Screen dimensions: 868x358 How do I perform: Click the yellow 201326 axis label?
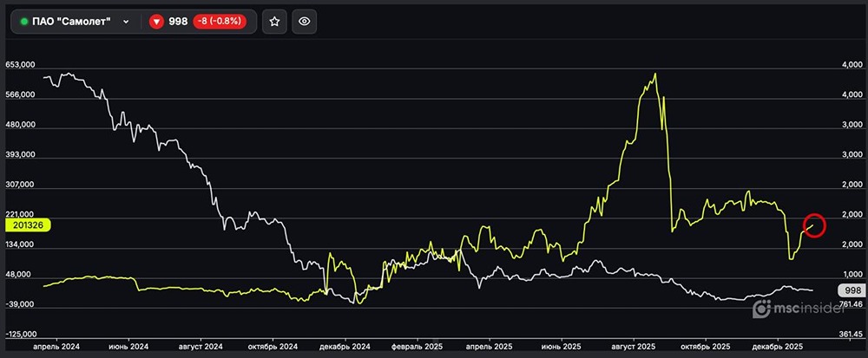point(29,225)
